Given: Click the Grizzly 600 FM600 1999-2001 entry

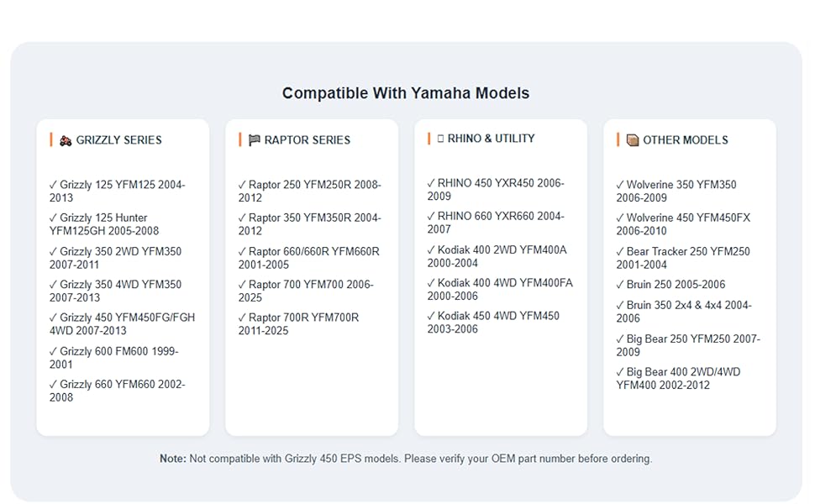Looking at the screenshot, I should (113, 358).
